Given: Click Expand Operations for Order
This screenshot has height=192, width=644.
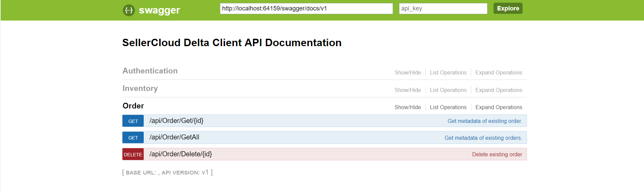Looking at the screenshot, I should point(499,107).
